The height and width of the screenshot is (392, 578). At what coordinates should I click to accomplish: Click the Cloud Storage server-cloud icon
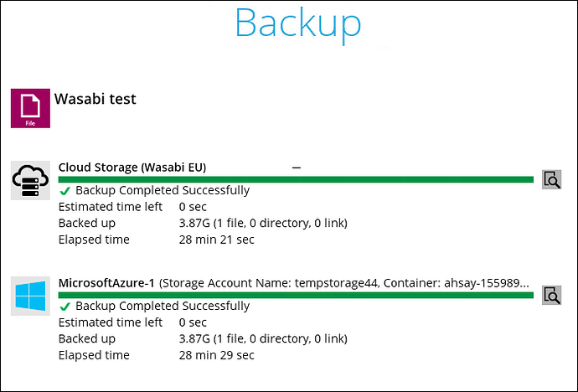coord(30,181)
